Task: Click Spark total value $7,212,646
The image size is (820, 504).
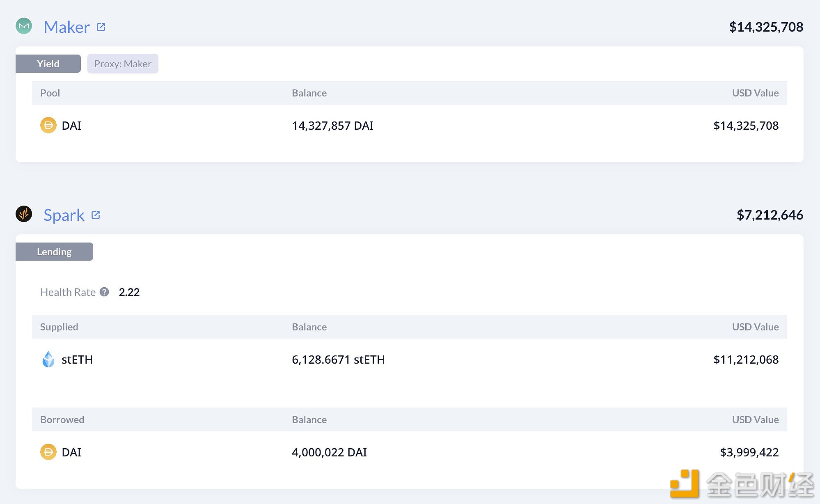Action: tap(770, 215)
